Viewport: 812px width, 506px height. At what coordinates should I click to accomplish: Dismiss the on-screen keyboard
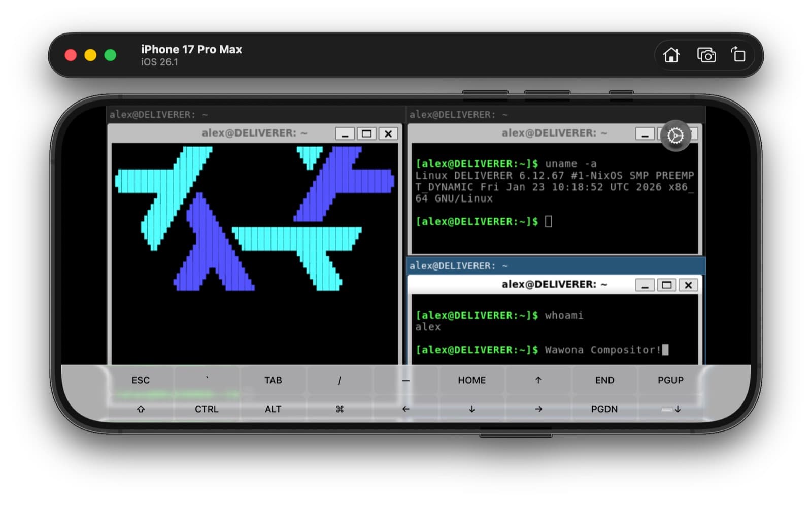(x=670, y=409)
